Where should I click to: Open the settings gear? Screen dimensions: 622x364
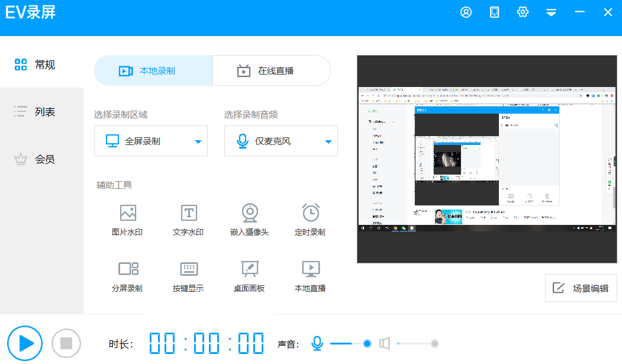click(x=523, y=12)
